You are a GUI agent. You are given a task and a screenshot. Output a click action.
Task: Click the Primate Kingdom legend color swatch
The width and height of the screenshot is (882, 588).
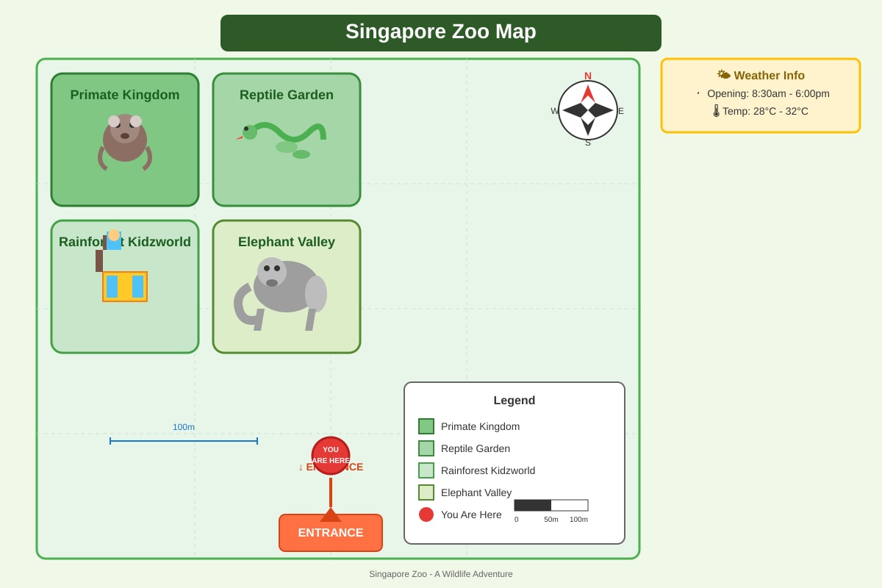coord(426,426)
